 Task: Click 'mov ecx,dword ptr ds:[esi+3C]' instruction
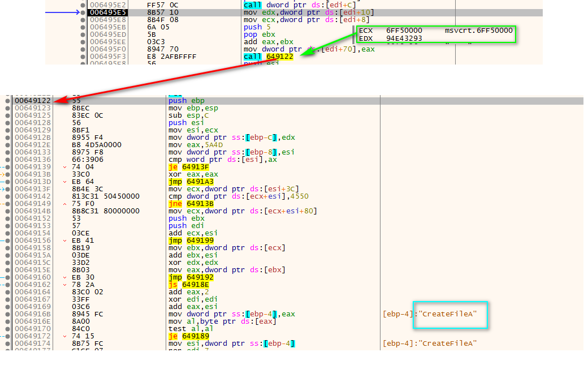(234, 189)
